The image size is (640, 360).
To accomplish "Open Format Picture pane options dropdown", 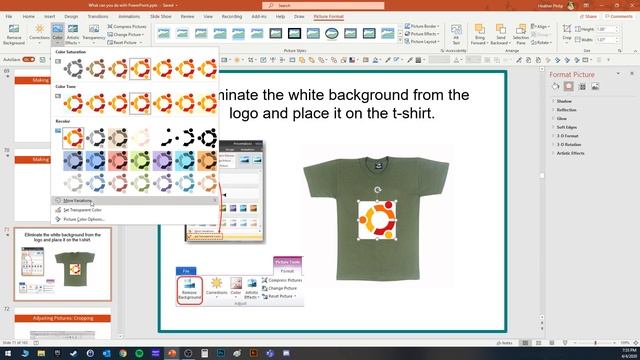I will pyautogui.click(x=618, y=74).
